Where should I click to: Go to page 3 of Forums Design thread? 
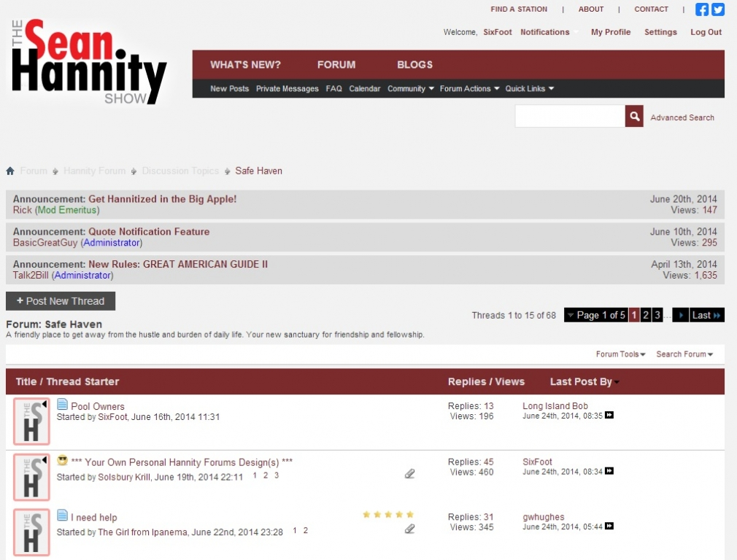(x=277, y=475)
